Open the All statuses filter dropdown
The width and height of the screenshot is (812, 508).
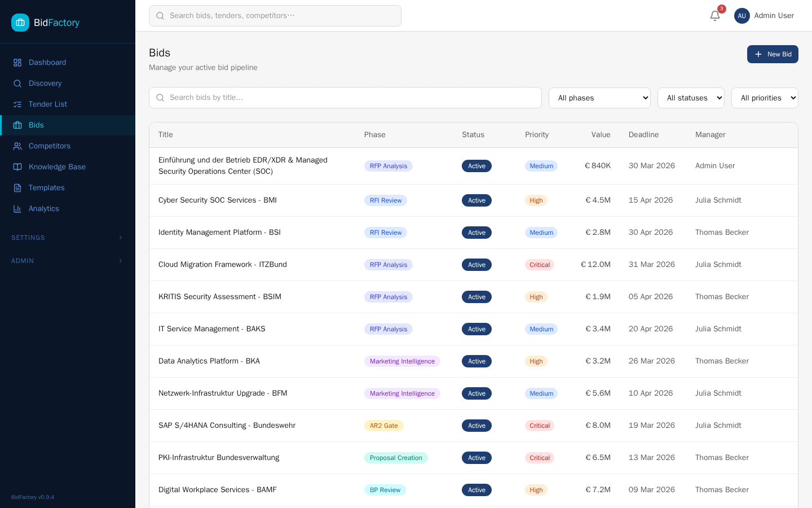point(691,98)
